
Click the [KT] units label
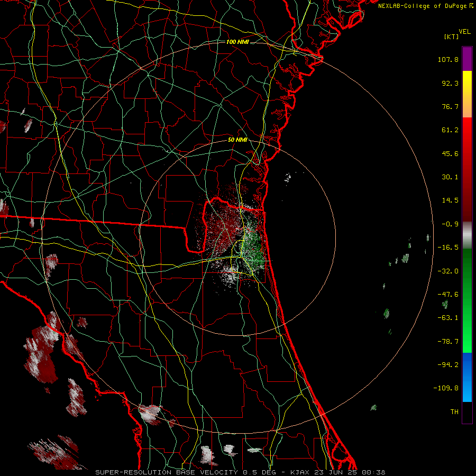coord(452,36)
